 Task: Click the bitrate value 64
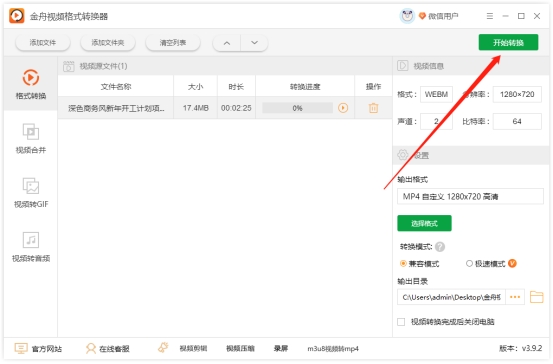517,121
